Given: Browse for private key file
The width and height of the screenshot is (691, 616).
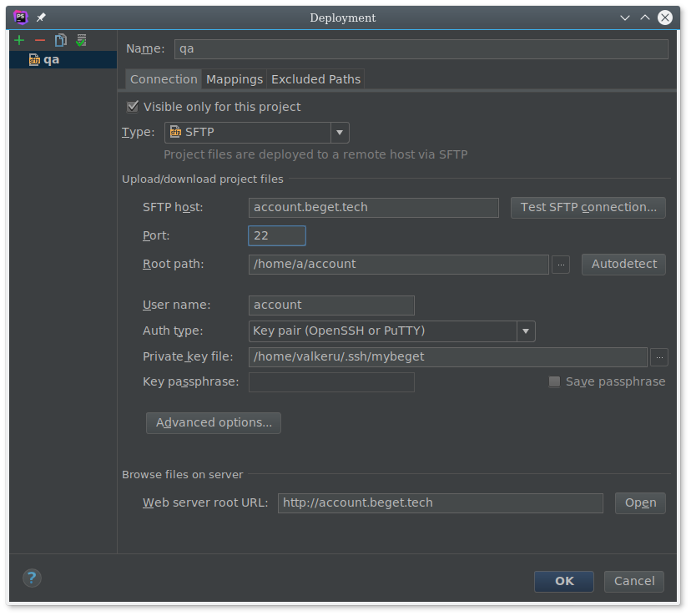Looking at the screenshot, I should tap(659, 357).
